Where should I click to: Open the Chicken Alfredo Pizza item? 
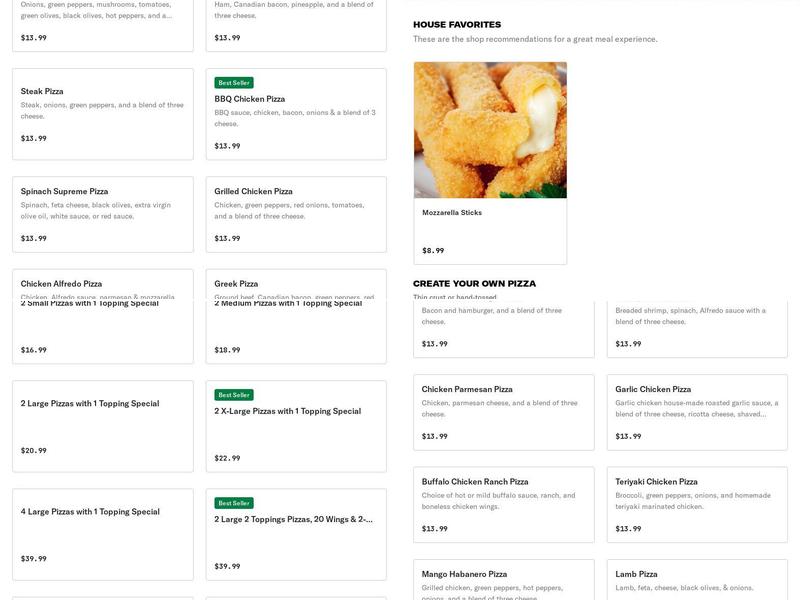pyautogui.click(x=103, y=285)
